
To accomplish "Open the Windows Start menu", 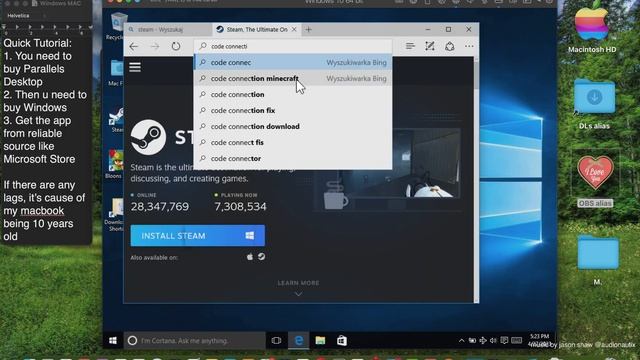I will click(113, 340).
